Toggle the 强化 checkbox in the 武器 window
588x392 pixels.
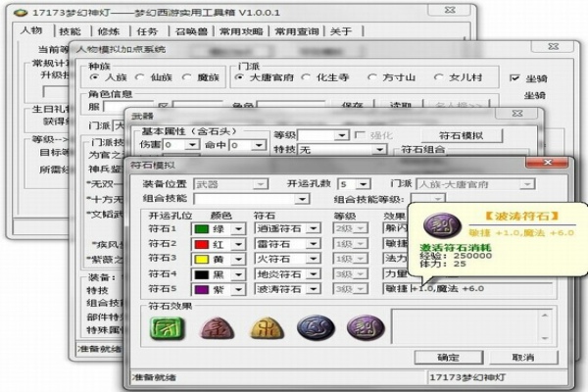pyautogui.click(x=360, y=135)
